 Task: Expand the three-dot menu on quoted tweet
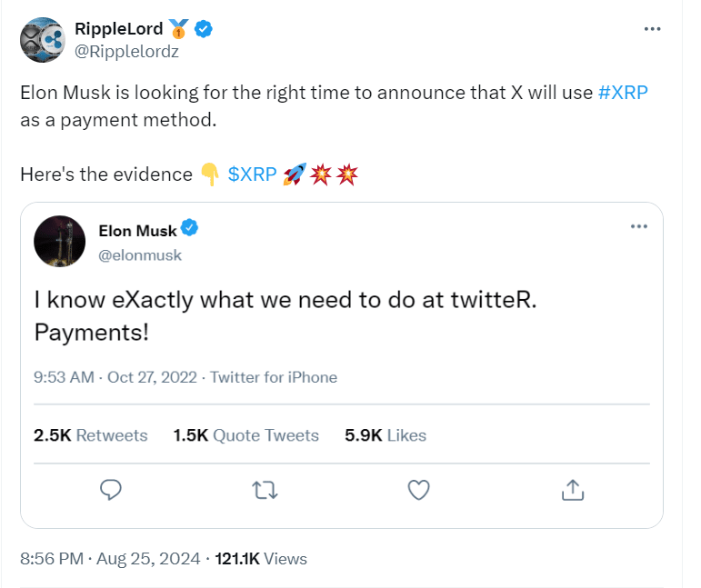638,225
